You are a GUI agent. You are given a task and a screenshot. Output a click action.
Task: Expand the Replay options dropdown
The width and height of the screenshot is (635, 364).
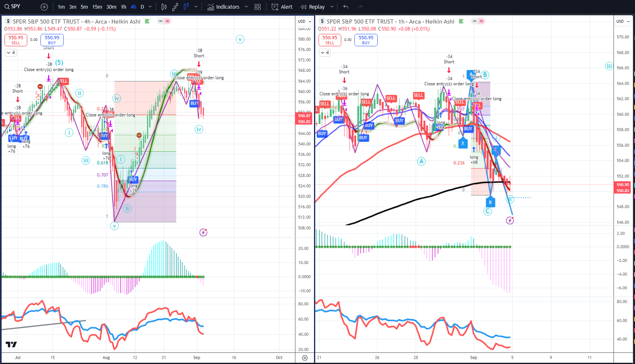332,7
